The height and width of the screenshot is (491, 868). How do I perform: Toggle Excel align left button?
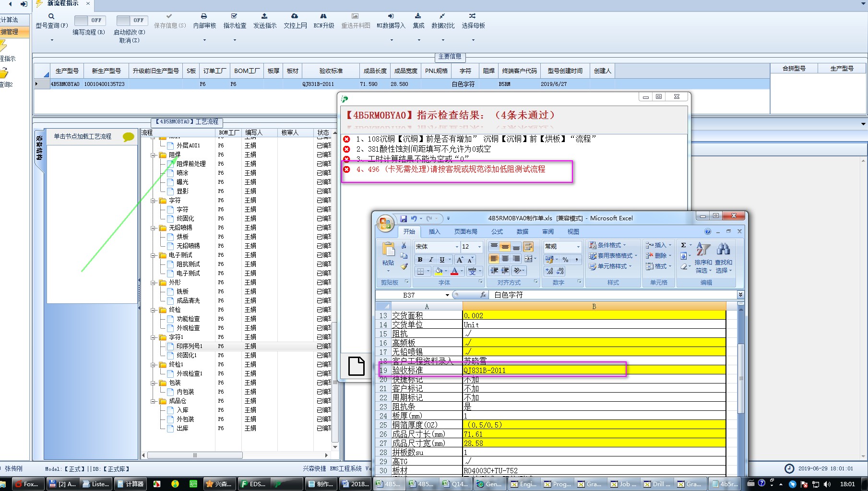click(494, 259)
